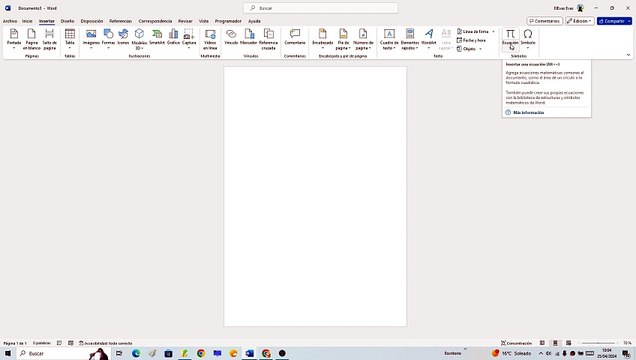Switch to the Diseño tab
The width and height of the screenshot is (636, 360).
[67, 21]
